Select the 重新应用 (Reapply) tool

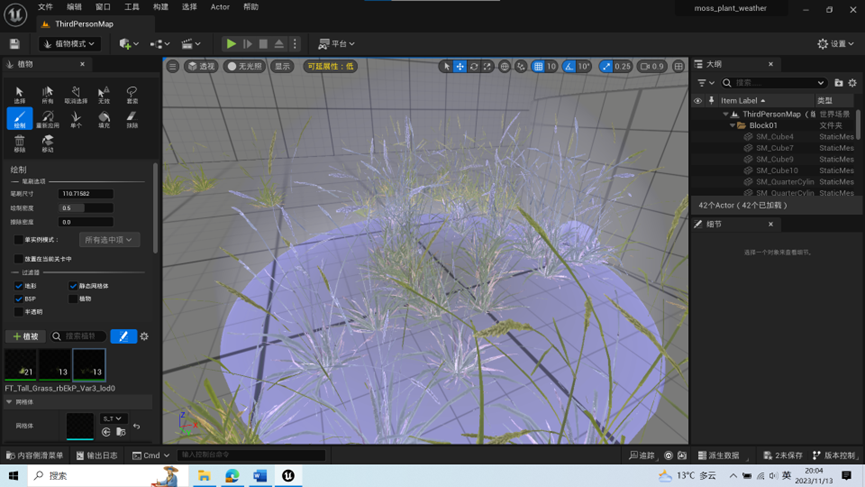coord(47,119)
